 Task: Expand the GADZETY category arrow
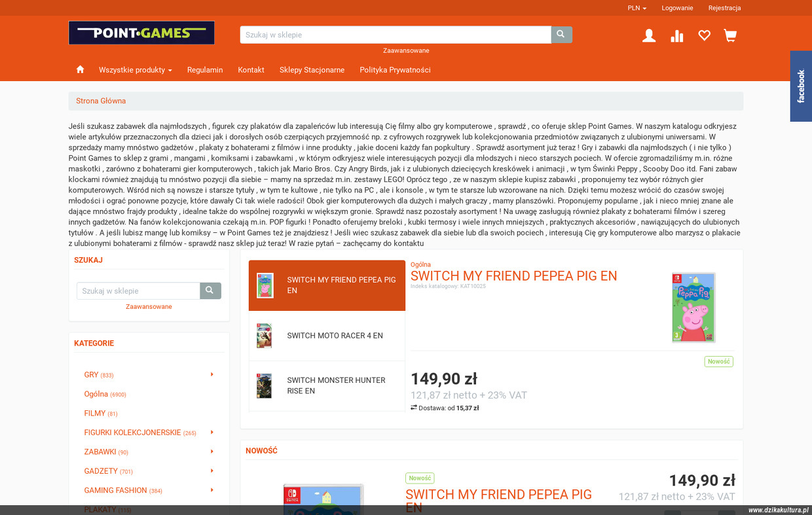tap(212, 471)
